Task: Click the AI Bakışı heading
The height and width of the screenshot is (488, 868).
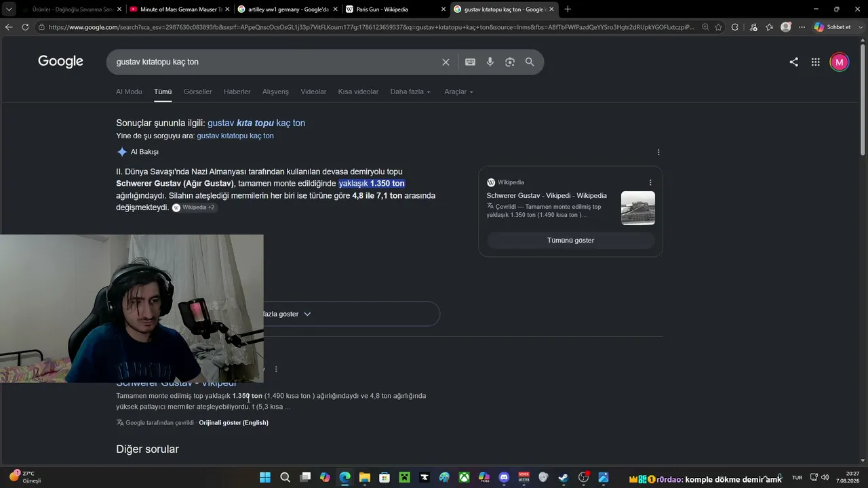Action: point(144,152)
